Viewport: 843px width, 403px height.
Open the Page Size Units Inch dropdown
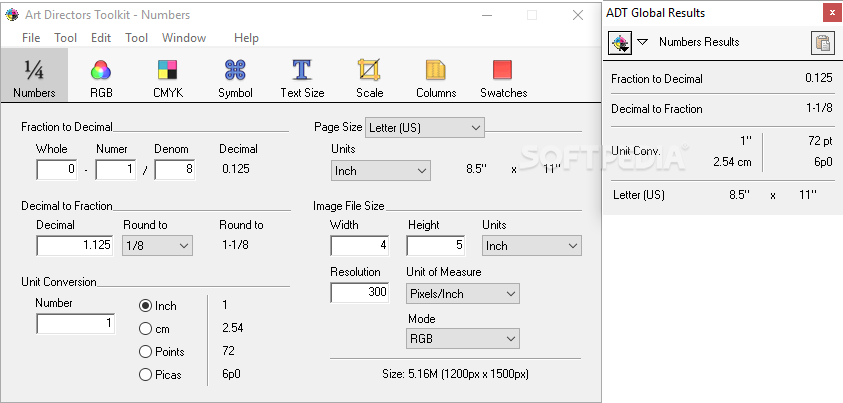tap(381, 171)
